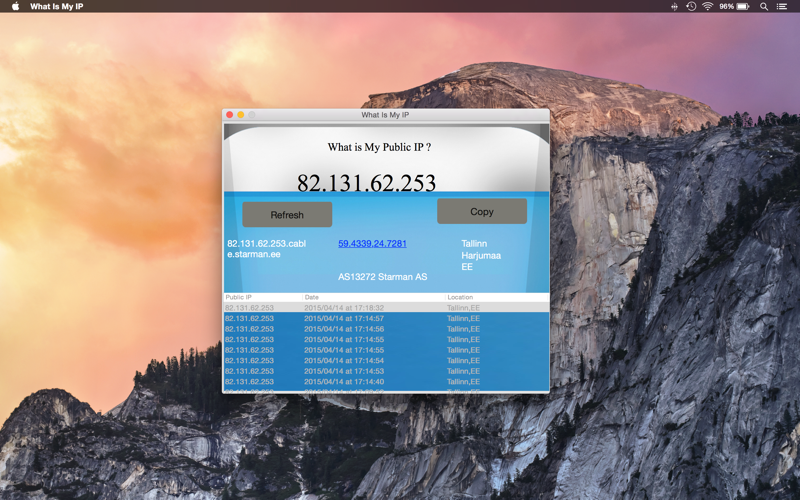This screenshot has width=800, height=500.
Task: Select the 17:18:32 history row
Action: (x=386, y=308)
